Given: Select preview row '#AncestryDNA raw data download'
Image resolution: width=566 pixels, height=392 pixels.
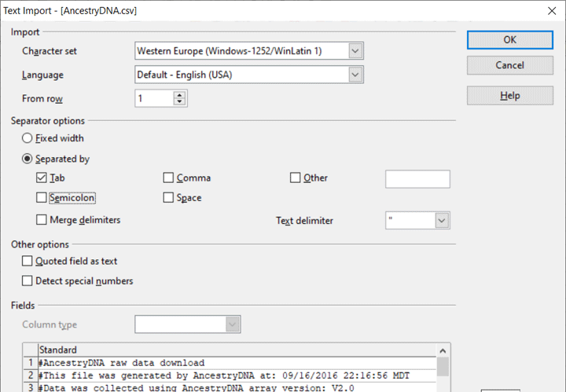Looking at the screenshot, I should pyautogui.click(x=237, y=363).
